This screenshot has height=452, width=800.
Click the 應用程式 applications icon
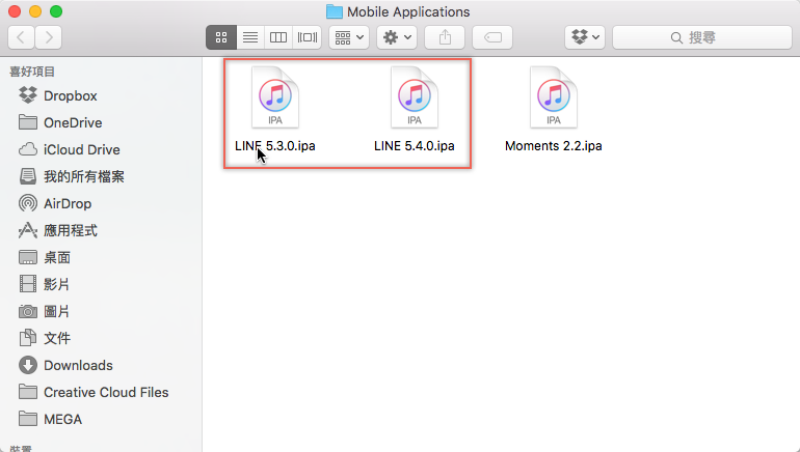28,231
